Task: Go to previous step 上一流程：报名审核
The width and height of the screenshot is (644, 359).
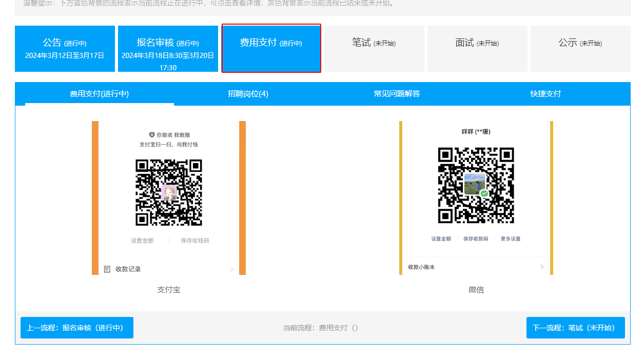Action: [77, 328]
